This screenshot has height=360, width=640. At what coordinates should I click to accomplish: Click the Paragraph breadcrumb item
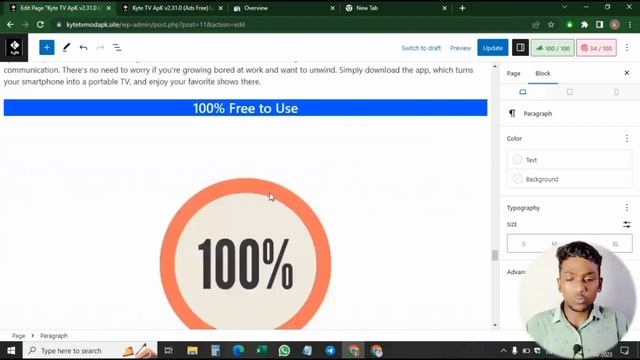click(53, 336)
